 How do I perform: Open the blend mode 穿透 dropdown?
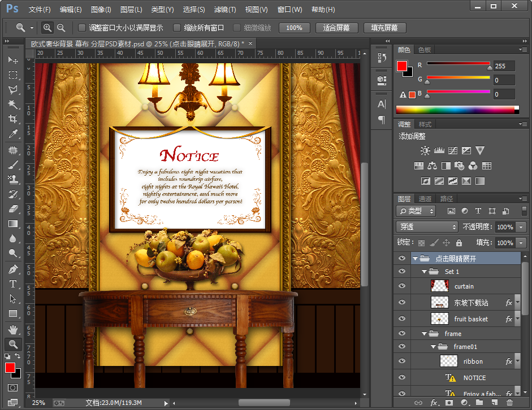pyautogui.click(x=427, y=226)
